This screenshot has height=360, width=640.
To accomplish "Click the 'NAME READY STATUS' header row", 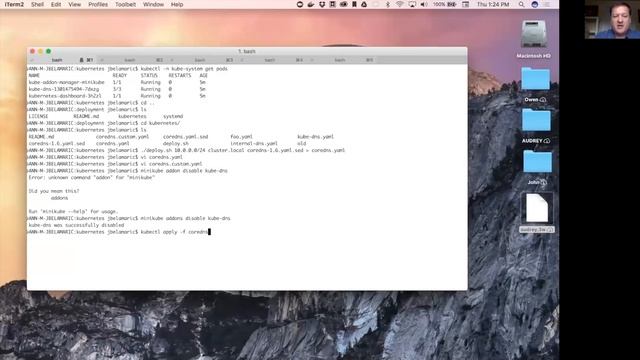I will point(118,76).
